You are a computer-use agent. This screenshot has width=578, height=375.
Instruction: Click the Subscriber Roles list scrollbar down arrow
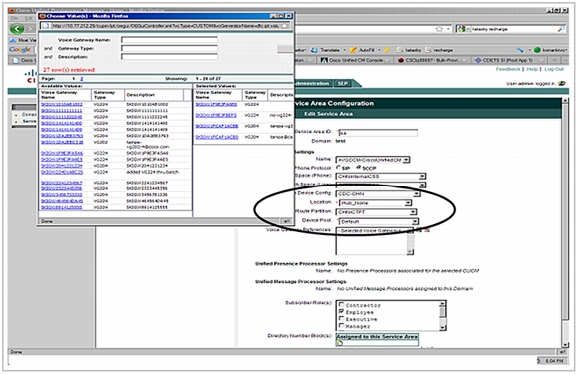pyautogui.click(x=443, y=328)
